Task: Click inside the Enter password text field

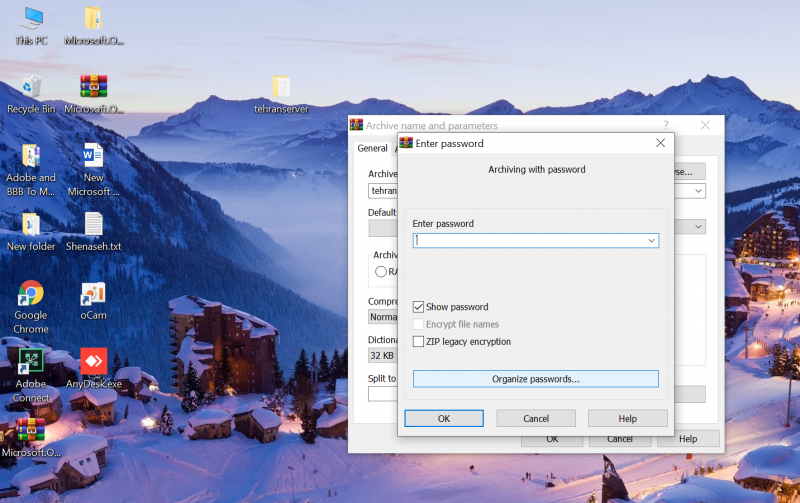Action: tap(530, 241)
